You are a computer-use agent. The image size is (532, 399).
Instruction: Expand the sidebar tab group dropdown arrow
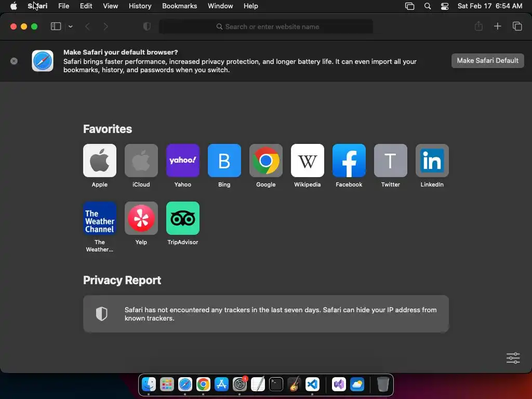click(x=70, y=26)
